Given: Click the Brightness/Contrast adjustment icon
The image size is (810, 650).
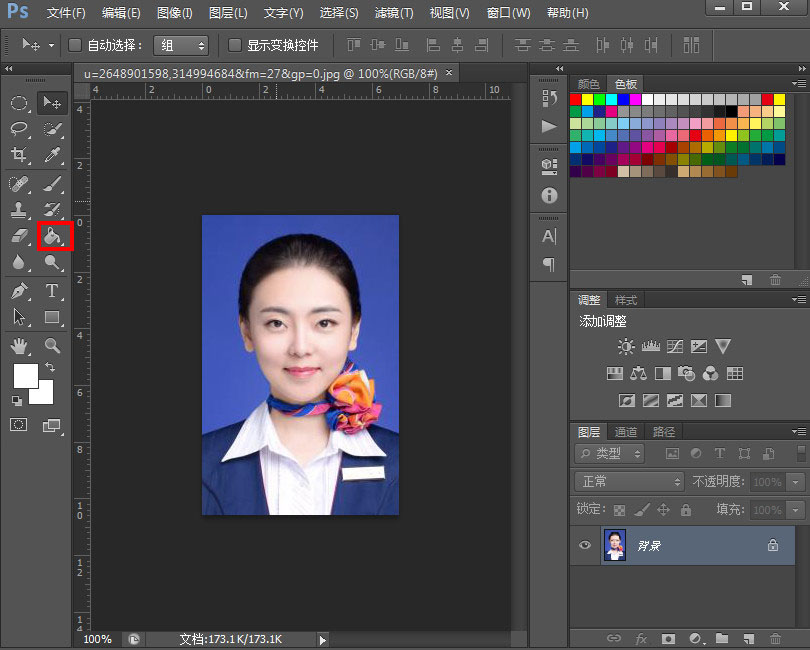Looking at the screenshot, I should coord(626,347).
